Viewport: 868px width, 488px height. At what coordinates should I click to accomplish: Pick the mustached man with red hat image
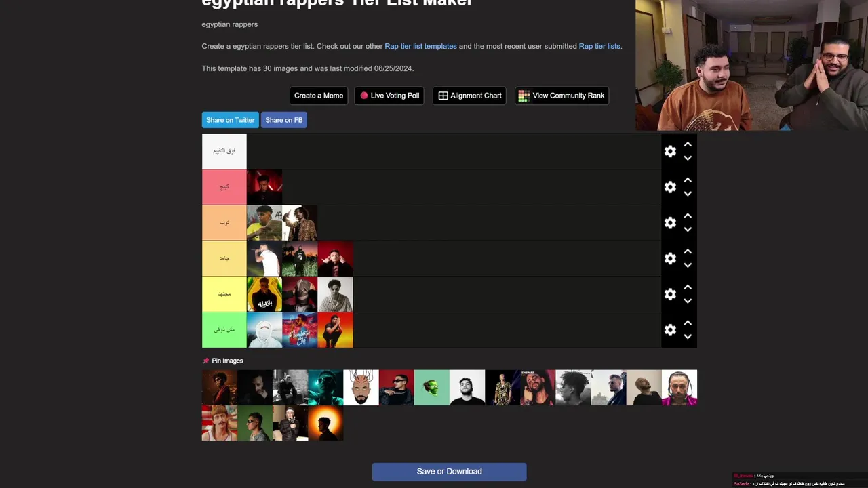point(220,423)
